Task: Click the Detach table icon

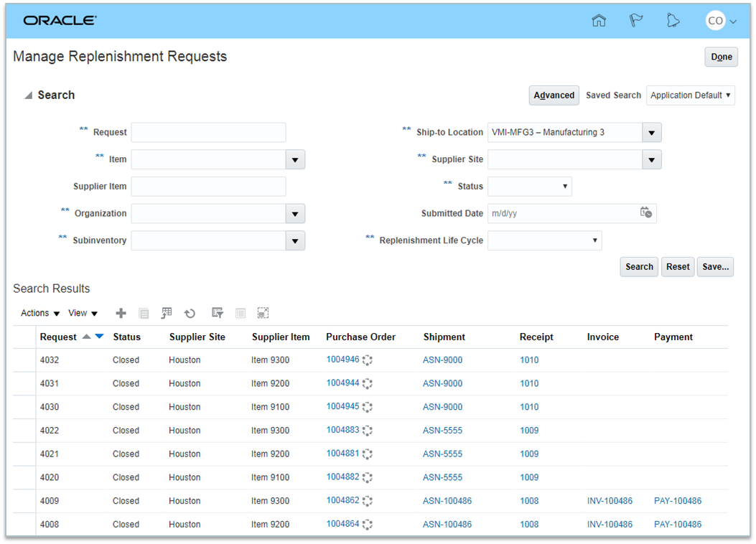Action: pos(263,314)
